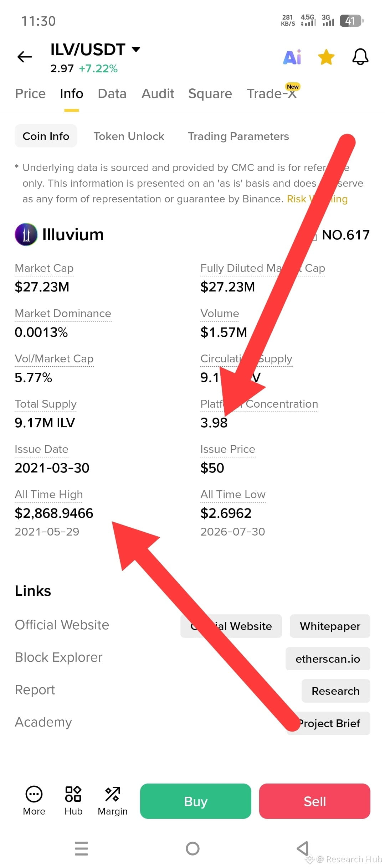Open the Research report

tap(335, 691)
